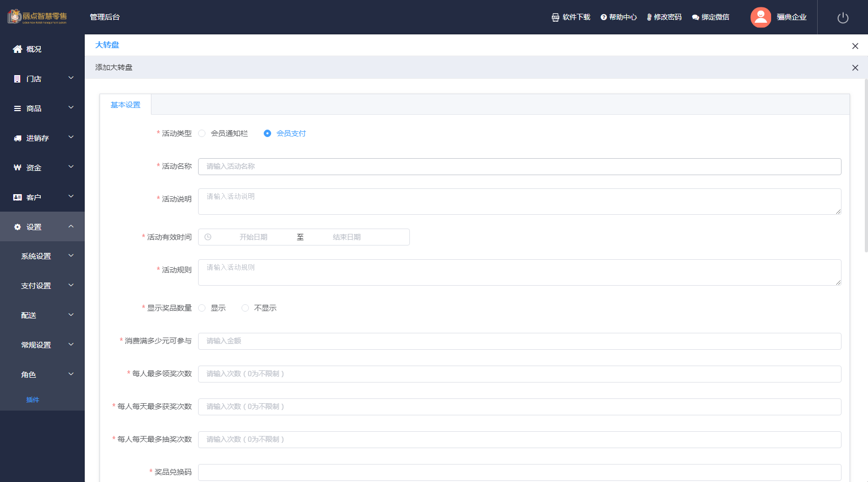Click the 大转盘 title tab
868x482 pixels.
click(107, 45)
